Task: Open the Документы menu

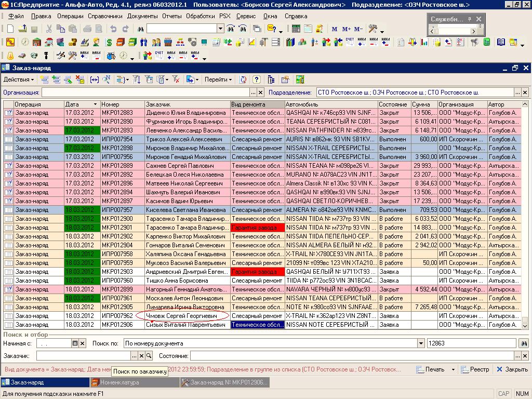Action: [x=142, y=16]
